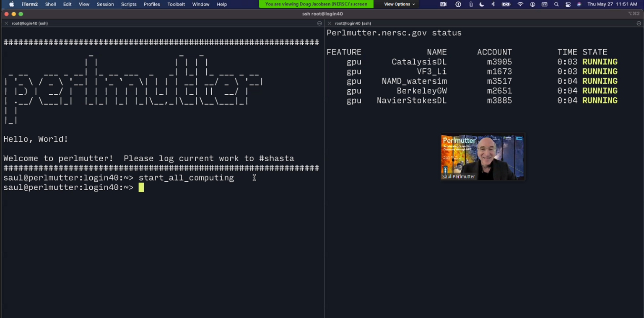
Task: Click the window title 'ssh root@login40'
Action: [322, 14]
